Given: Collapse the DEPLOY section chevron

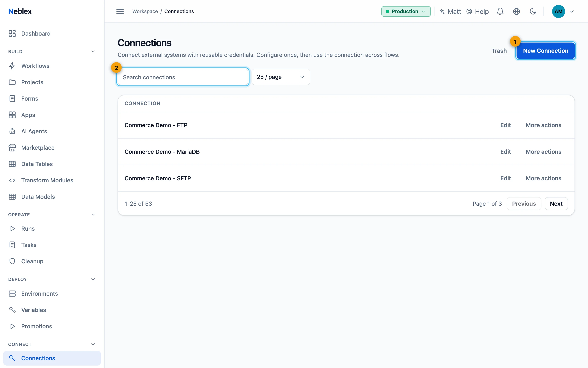Looking at the screenshot, I should click(x=93, y=279).
